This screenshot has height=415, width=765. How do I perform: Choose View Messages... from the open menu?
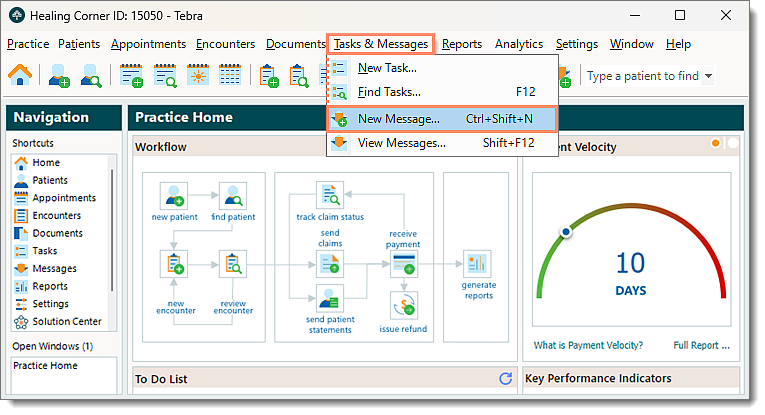click(x=442, y=143)
